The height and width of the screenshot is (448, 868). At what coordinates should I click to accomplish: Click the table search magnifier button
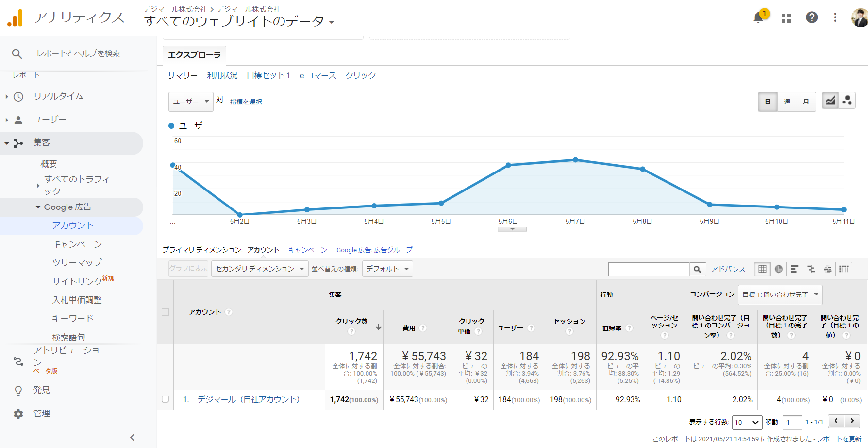tap(697, 269)
